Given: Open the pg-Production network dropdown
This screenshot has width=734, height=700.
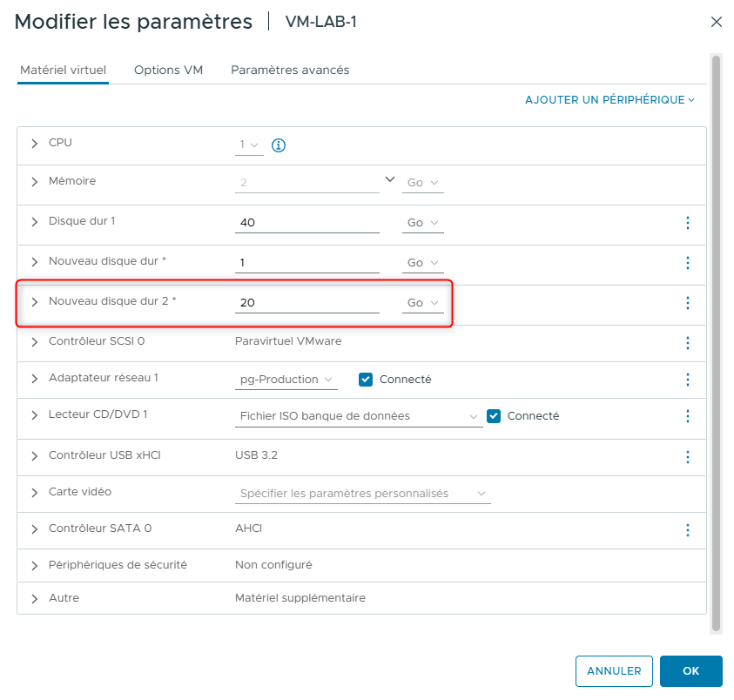Looking at the screenshot, I should tap(287, 380).
